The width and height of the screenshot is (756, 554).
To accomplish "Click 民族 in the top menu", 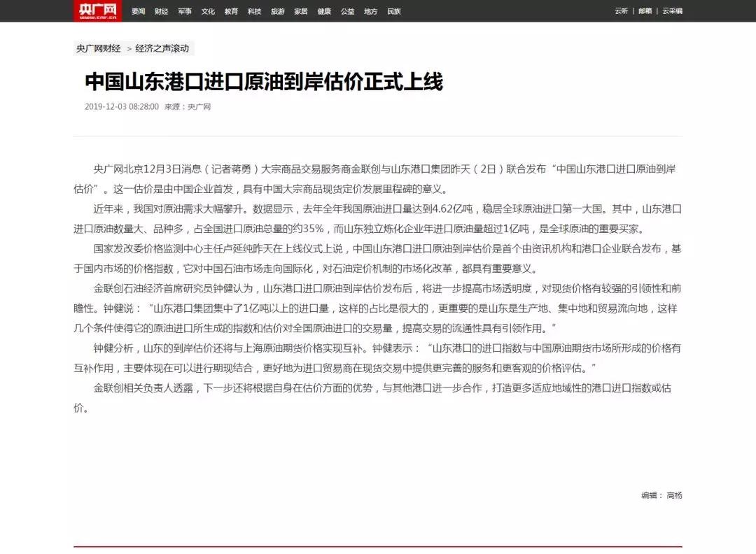I will click(x=394, y=11).
